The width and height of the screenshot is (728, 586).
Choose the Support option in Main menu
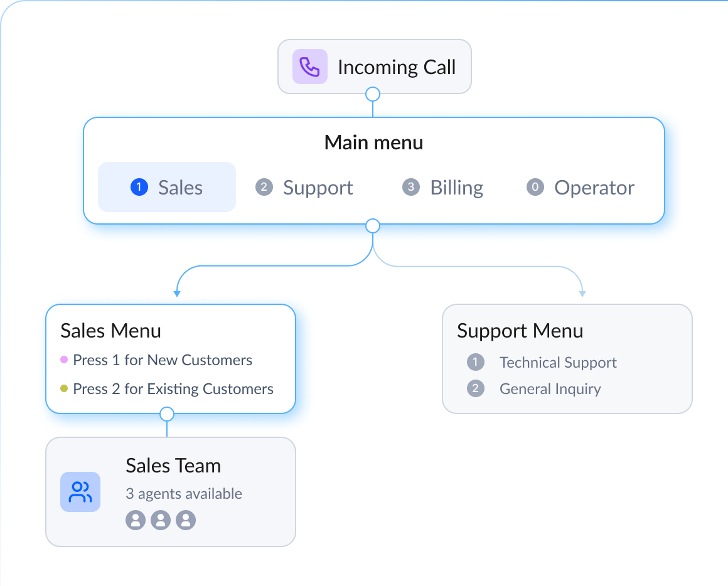point(304,188)
